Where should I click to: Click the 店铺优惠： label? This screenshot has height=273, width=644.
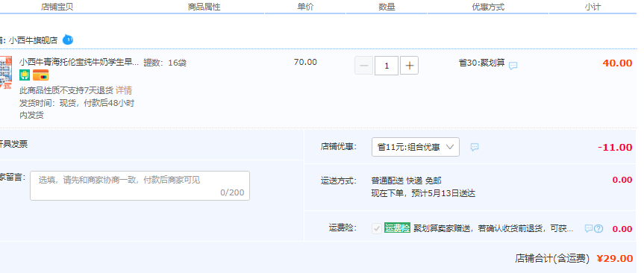click(339, 147)
